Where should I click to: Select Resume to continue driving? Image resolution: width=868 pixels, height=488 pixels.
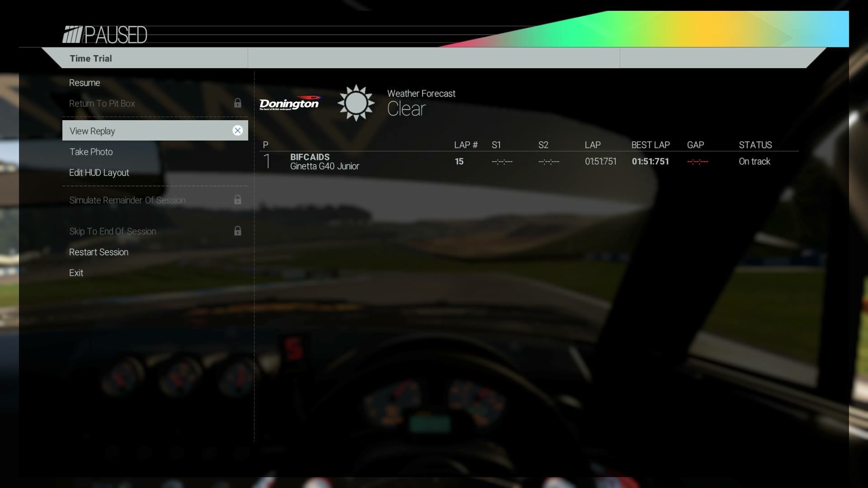pyautogui.click(x=85, y=83)
